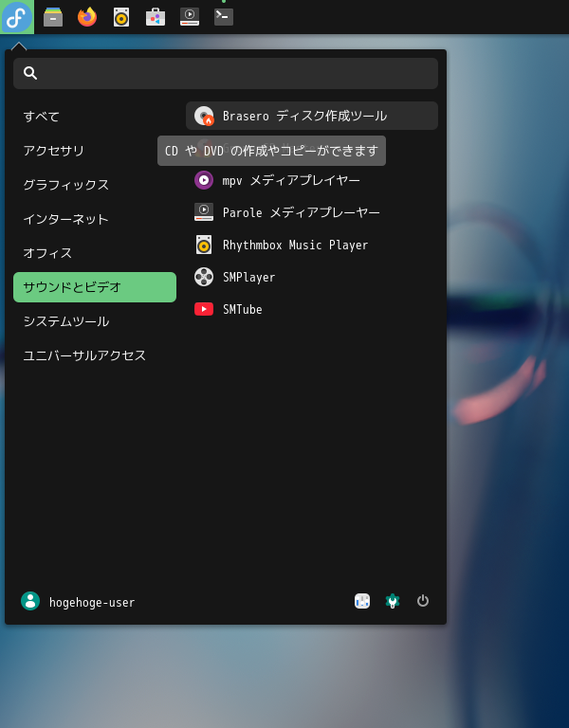Launch Parole メディアプレーヤー in the app list
The height and width of the screenshot is (728, 569).
[x=312, y=212]
